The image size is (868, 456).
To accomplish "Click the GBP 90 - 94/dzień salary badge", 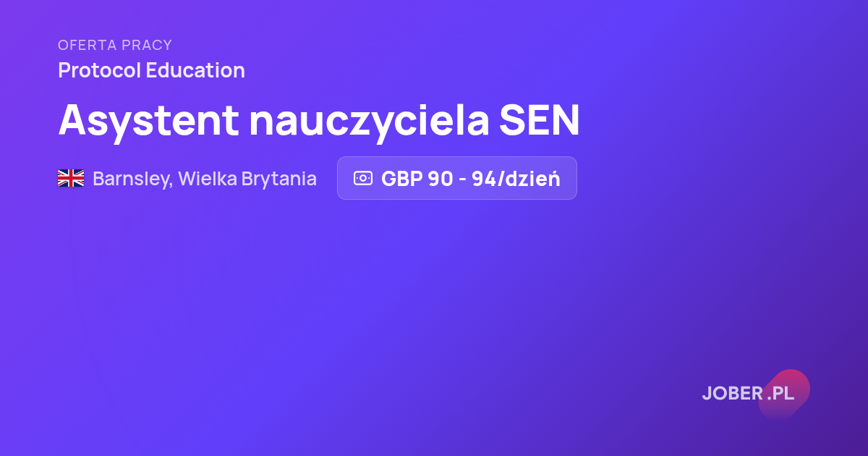I will 457,178.
